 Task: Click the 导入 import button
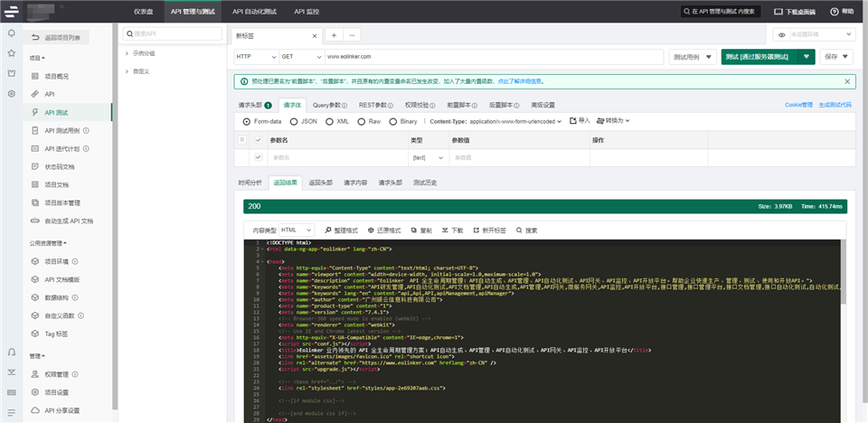(x=580, y=121)
